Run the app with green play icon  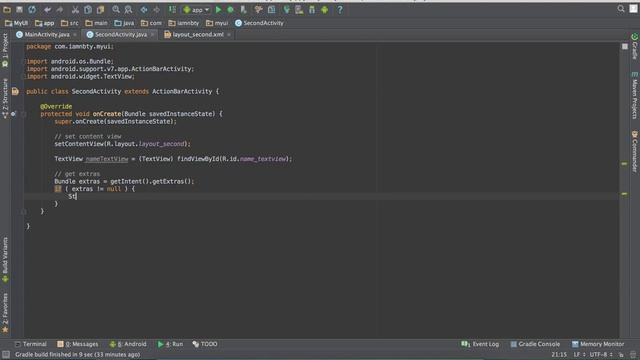(218, 9)
